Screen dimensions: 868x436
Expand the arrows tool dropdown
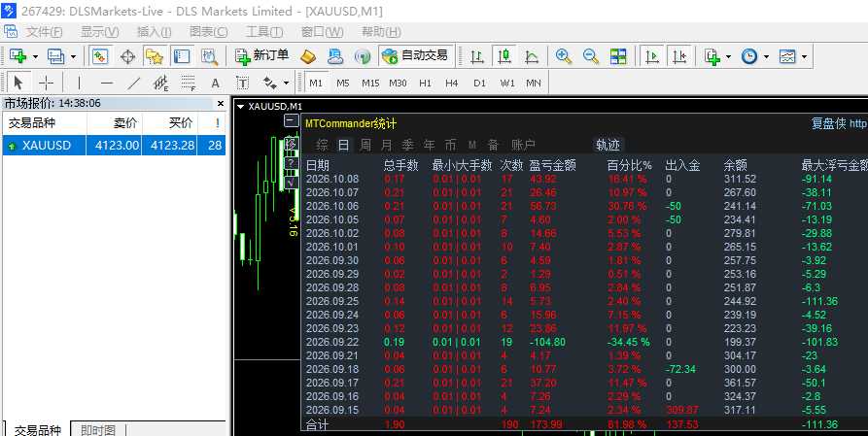click(286, 84)
